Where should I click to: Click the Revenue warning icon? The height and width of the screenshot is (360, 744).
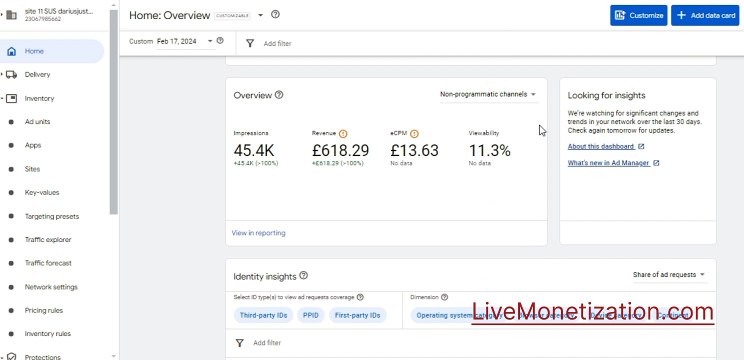click(x=343, y=134)
